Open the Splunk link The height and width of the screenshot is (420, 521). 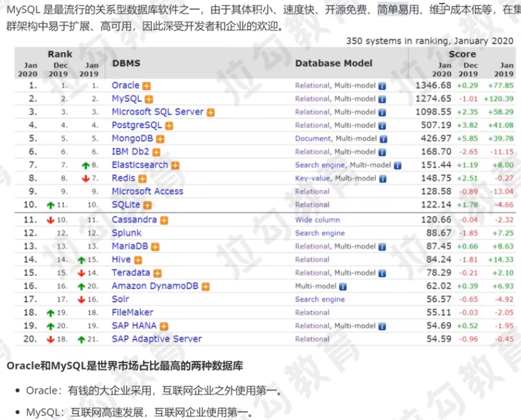click(127, 233)
